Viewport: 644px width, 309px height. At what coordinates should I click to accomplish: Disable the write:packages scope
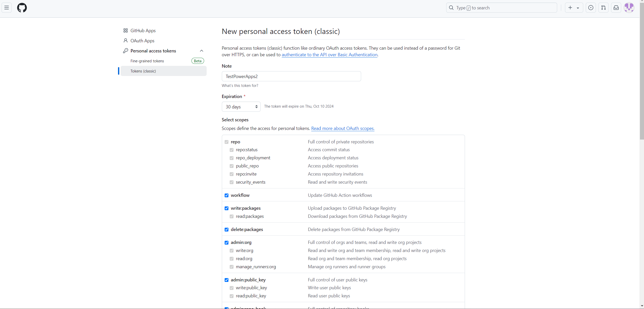tap(226, 208)
